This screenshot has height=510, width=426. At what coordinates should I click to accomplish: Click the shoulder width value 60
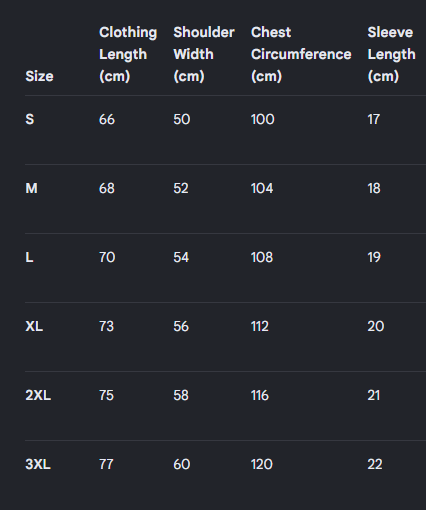[182, 464]
